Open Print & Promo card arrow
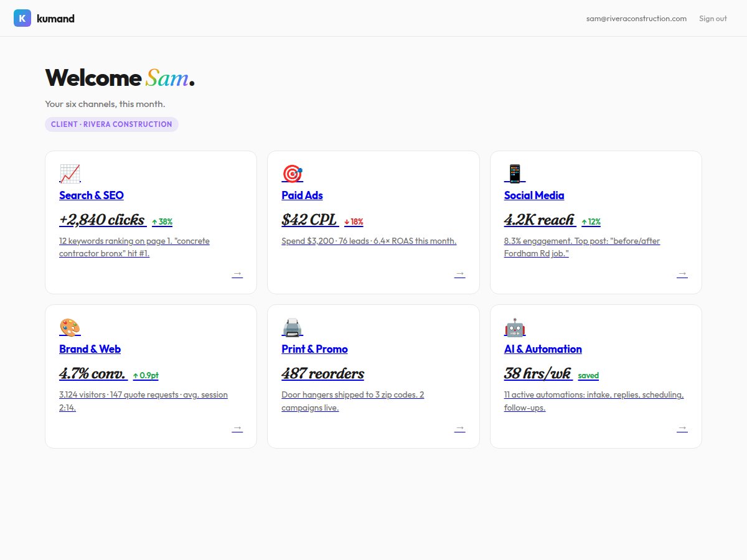Image resolution: width=747 pixels, height=560 pixels. 459,428
